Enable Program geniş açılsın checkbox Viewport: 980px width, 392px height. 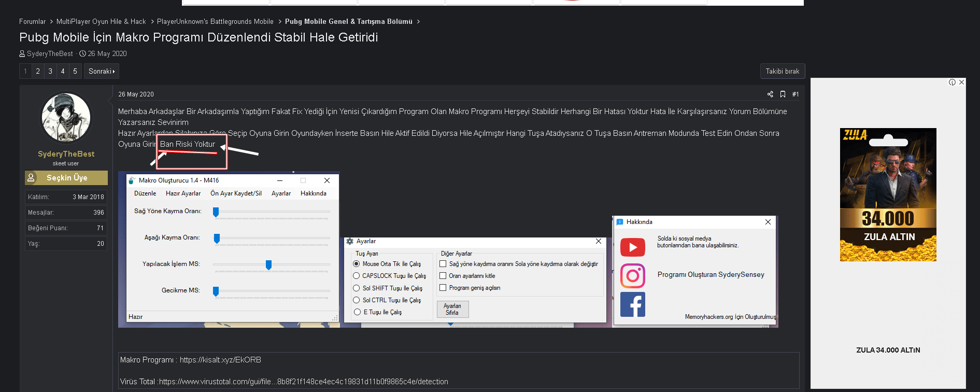(x=443, y=287)
